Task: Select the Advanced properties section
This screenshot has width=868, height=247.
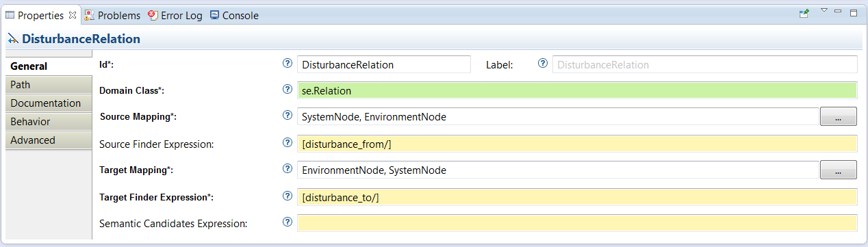Action: (x=48, y=140)
